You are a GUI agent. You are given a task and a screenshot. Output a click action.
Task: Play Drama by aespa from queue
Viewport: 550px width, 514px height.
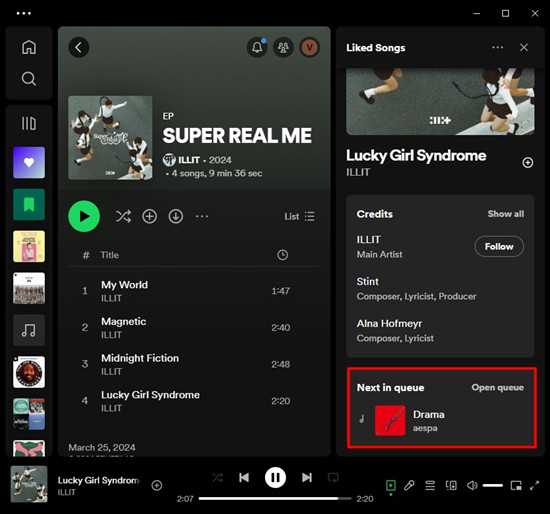click(390, 420)
